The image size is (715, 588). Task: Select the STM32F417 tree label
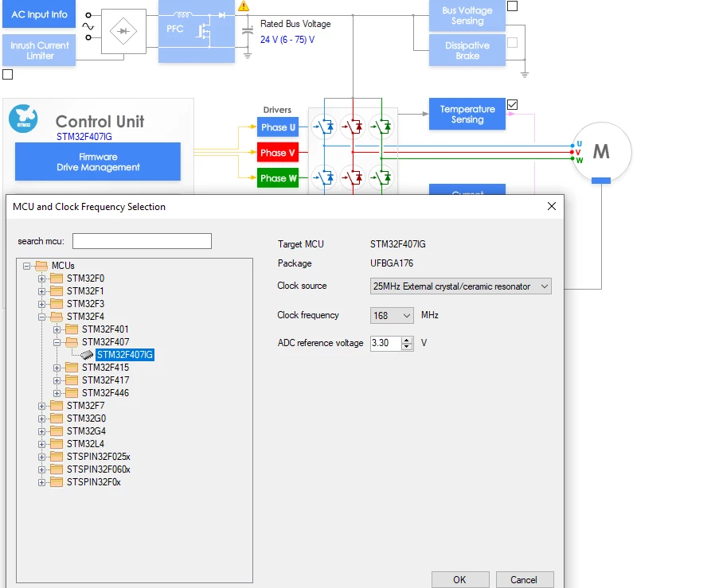[105, 380]
